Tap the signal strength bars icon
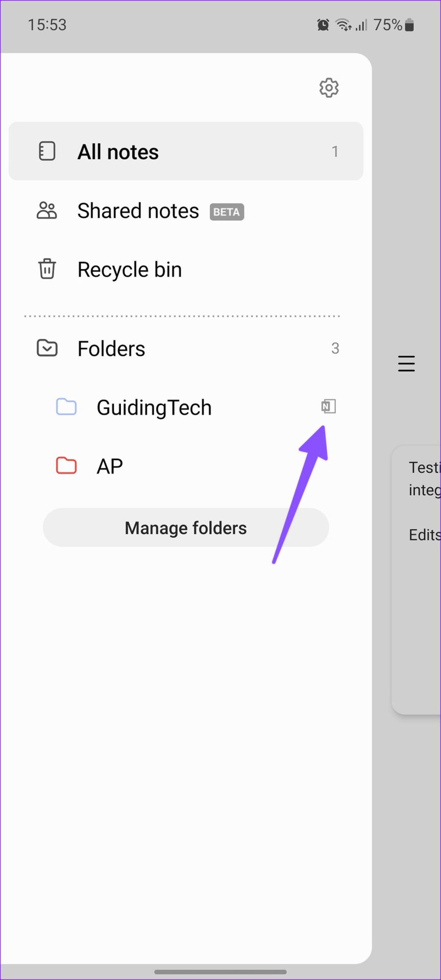This screenshot has height=980, width=441. [361, 24]
